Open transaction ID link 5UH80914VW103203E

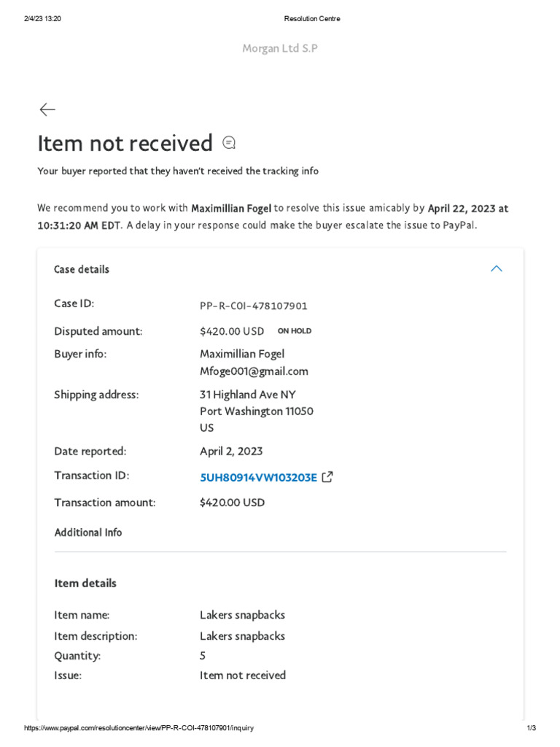pos(258,478)
